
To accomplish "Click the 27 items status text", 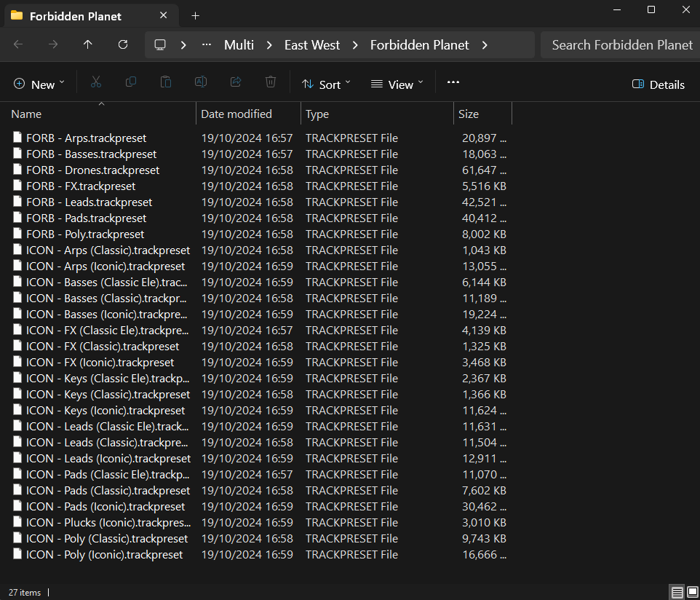I will pyautogui.click(x=25, y=593).
